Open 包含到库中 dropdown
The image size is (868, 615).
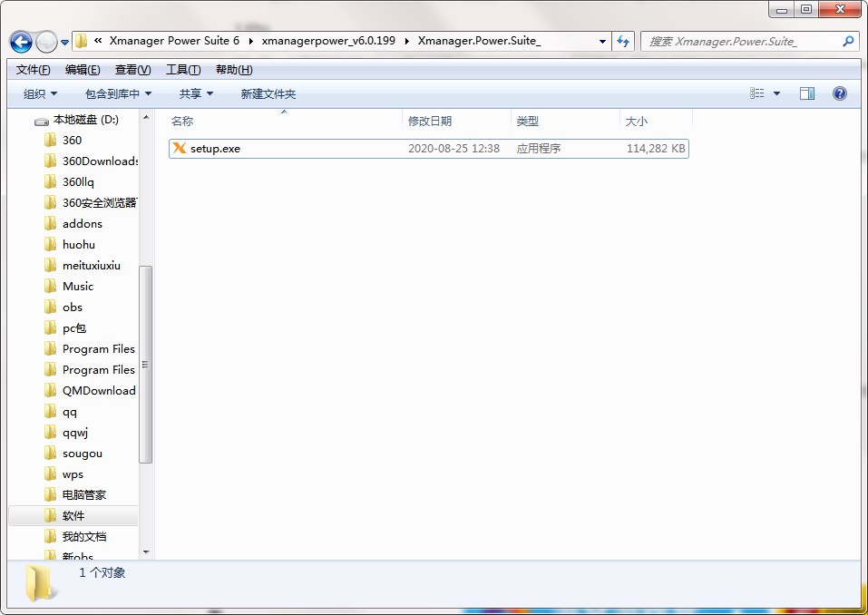[x=118, y=94]
